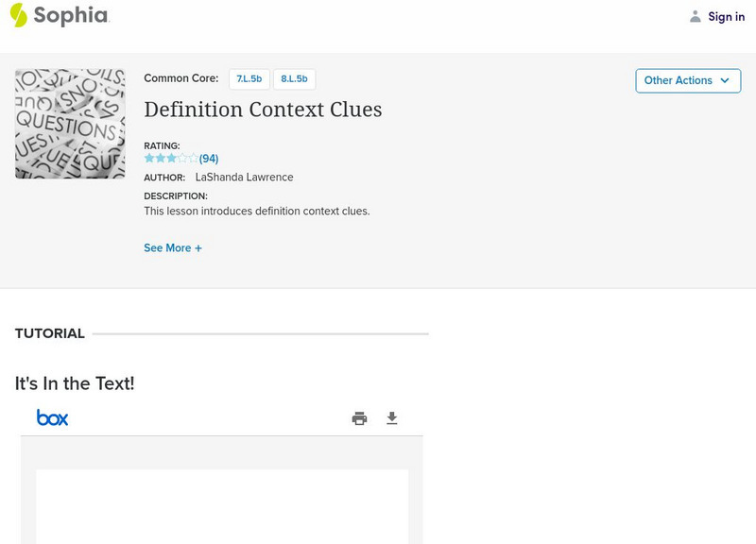756x544 pixels.
Task: Give five stars using the last star
Action: (x=194, y=159)
